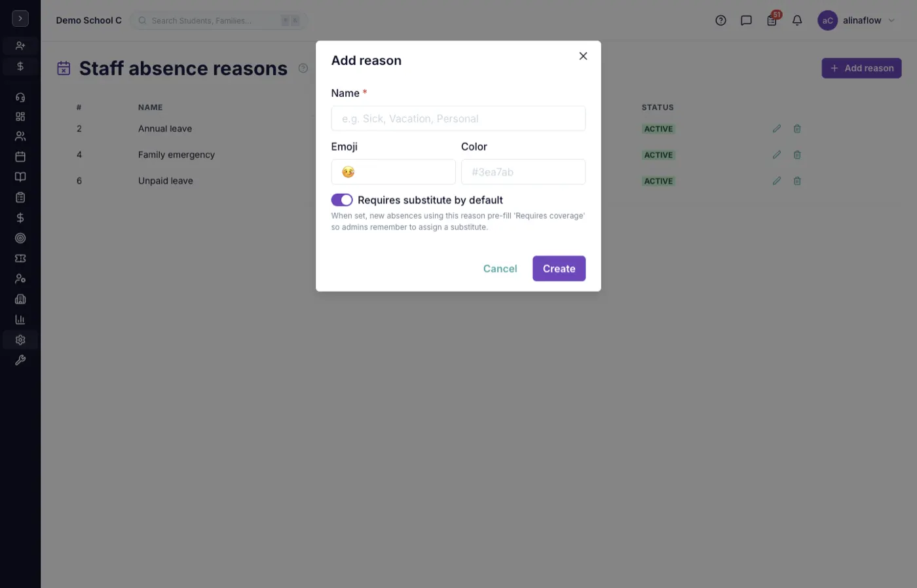
Task: Open the people group icon in sidebar
Action: coord(20,136)
